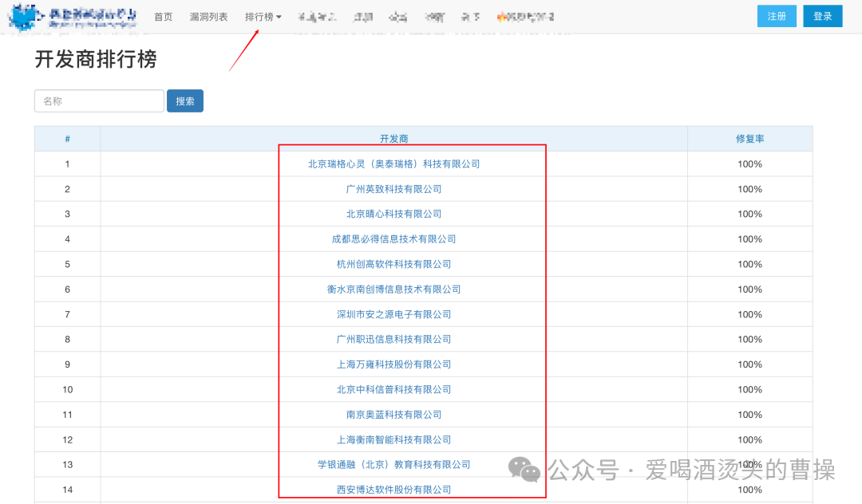Open 上海万雍科技股份有限公司 link

[393, 364]
